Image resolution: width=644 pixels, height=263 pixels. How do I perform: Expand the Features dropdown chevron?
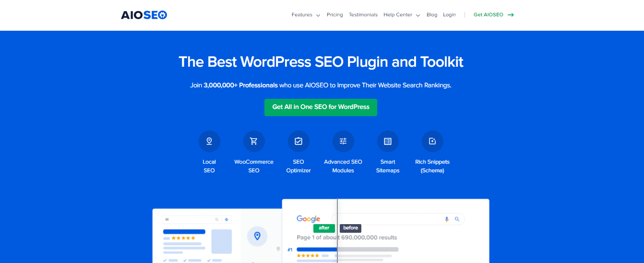tap(318, 15)
